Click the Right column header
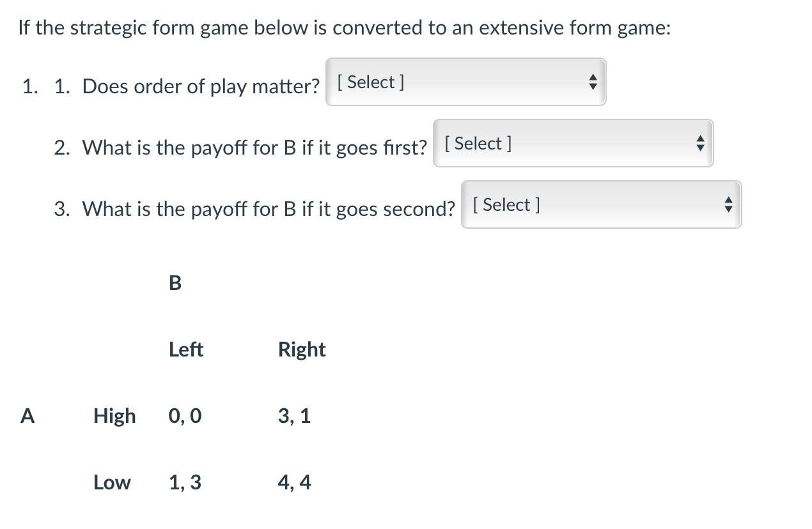This screenshot has height=529, width=812. pos(301,349)
